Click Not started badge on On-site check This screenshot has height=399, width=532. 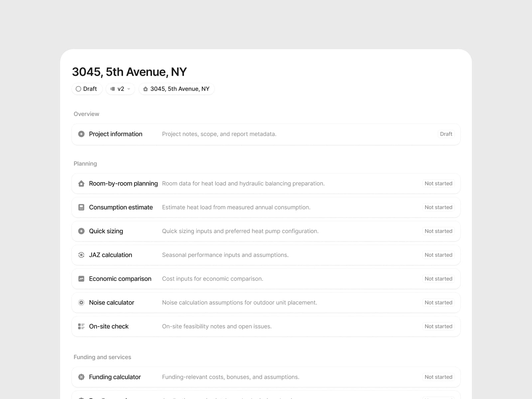tap(438, 327)
